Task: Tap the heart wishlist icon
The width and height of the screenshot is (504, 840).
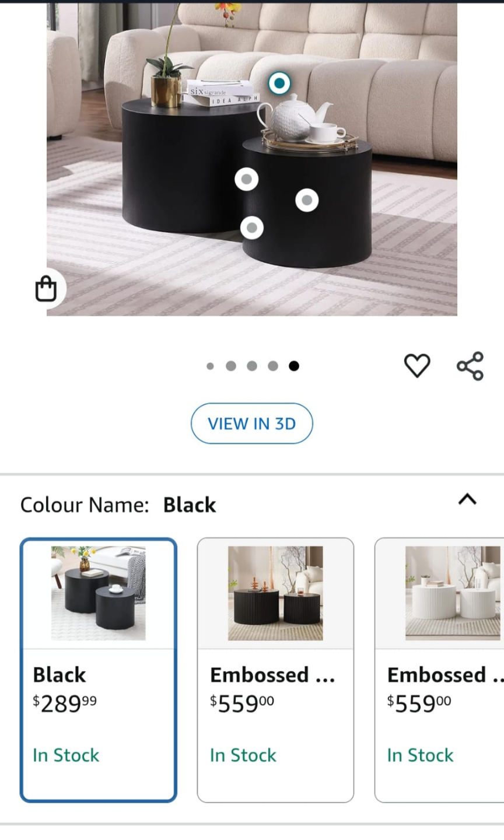Action: click(x=417, y=366)
